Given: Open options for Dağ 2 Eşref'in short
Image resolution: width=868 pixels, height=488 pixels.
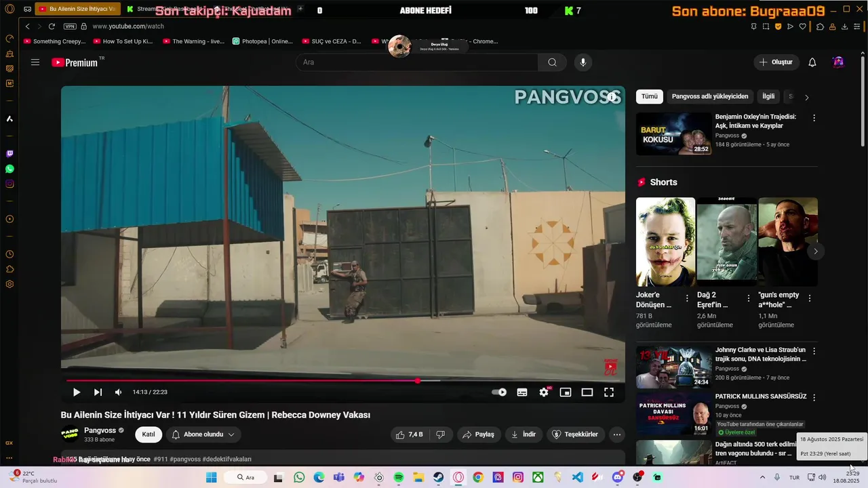Looking at the screenshot, I should tap(749, 298).
